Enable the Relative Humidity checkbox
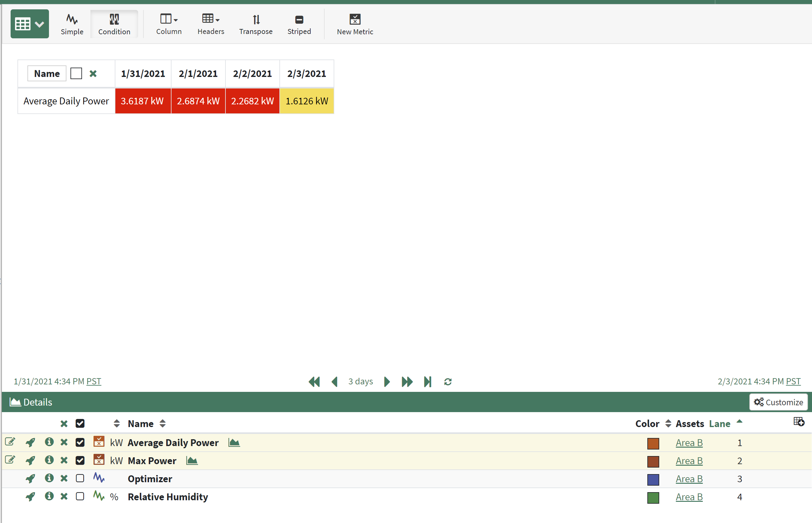812x523 pixels. 80,497
